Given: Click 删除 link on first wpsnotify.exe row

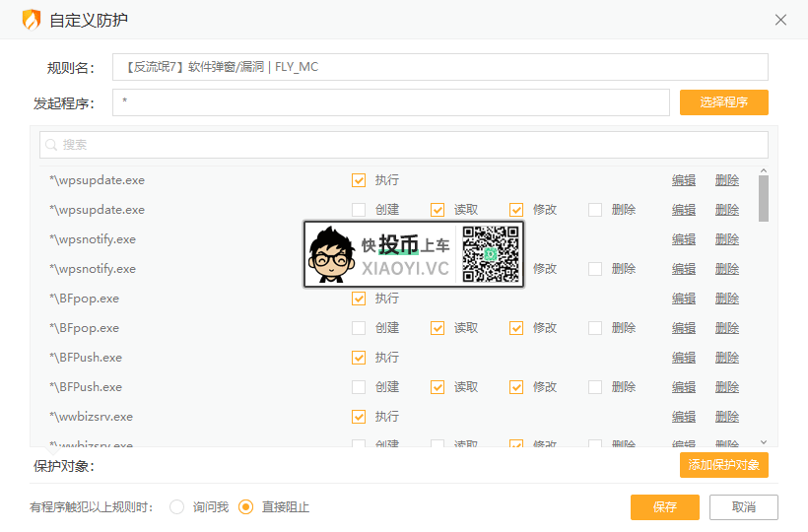Looking at the screenshot, I should [x=727, y=239].
